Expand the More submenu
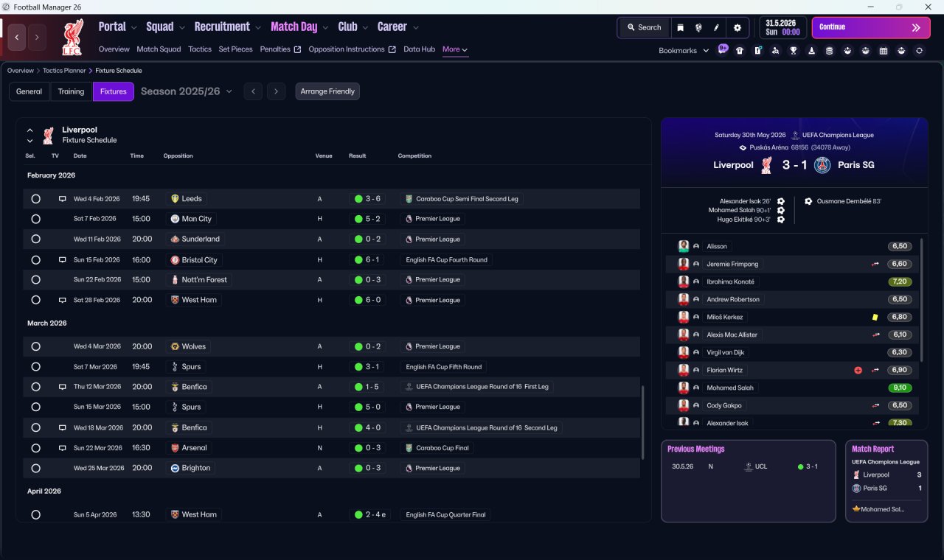Image resolution: width=944 pixels, height=560 pixels. click(455, 49)
